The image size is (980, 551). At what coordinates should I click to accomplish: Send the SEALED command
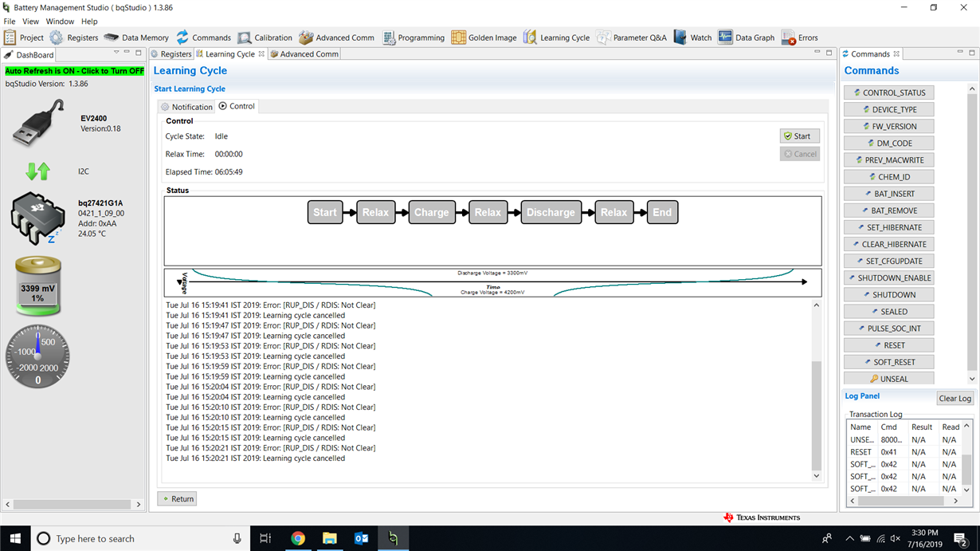click(889, 312)
